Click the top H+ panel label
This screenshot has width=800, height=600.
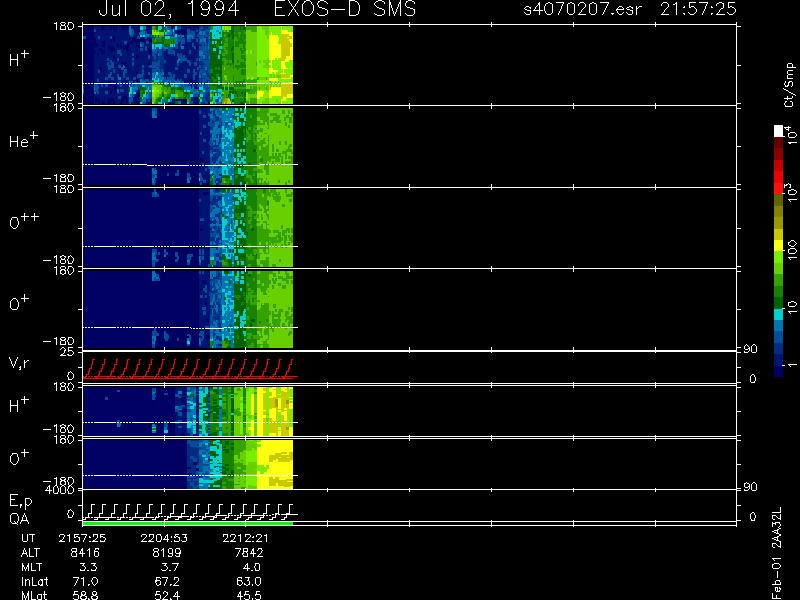pos(19,59)
